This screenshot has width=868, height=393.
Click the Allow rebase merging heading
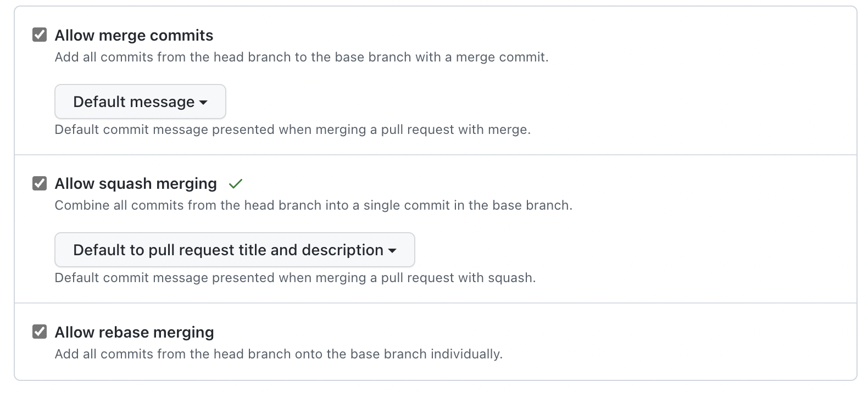[134, 332]
